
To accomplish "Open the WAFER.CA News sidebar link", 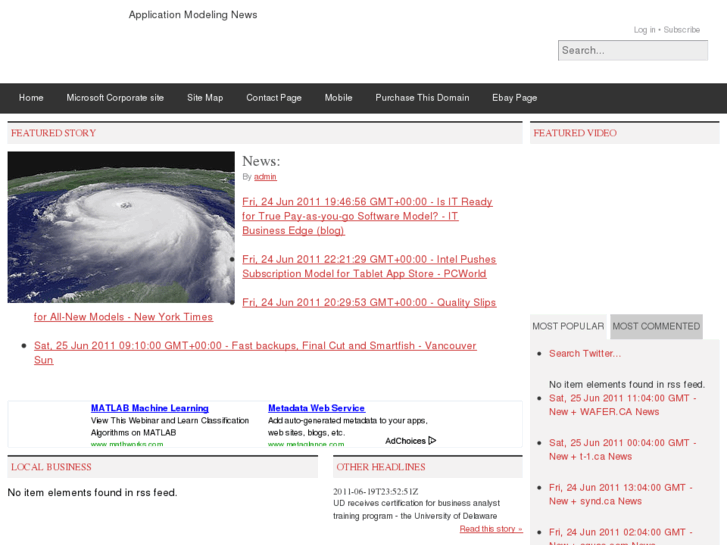I will click(623, 405).
